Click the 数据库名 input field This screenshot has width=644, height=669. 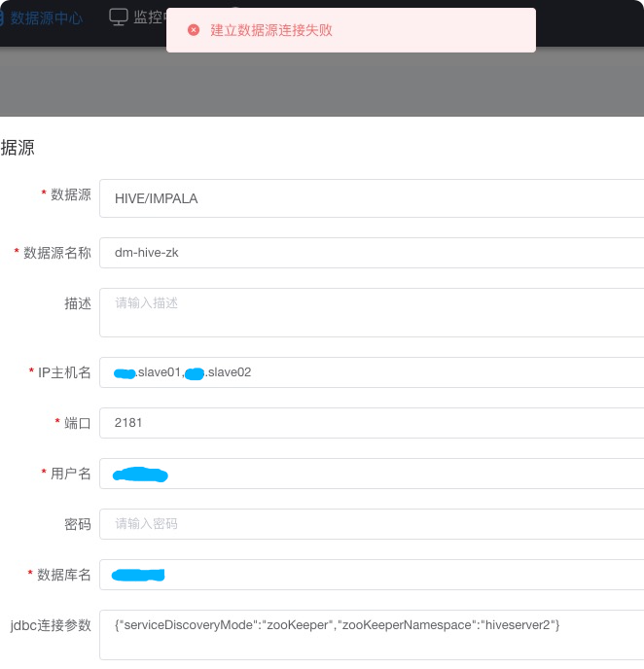tap(372, 575)
